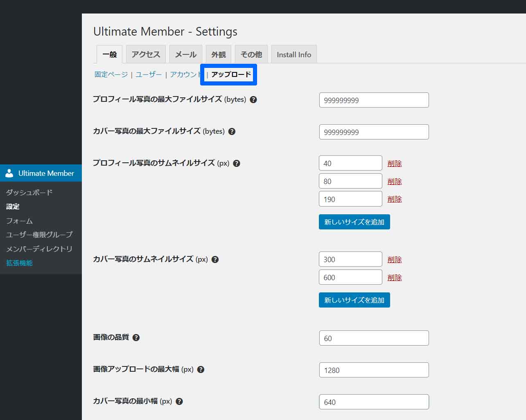The width and height of the screenshot is (526, 420).
Task: Click the profile thumbnail size field with 190
Action: [x=350, y=199]
